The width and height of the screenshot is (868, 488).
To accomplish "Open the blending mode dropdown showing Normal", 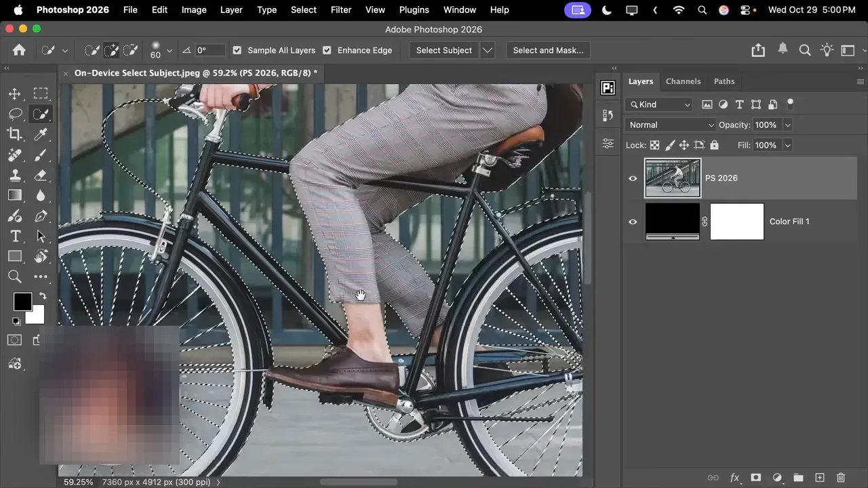I will 669,125.
